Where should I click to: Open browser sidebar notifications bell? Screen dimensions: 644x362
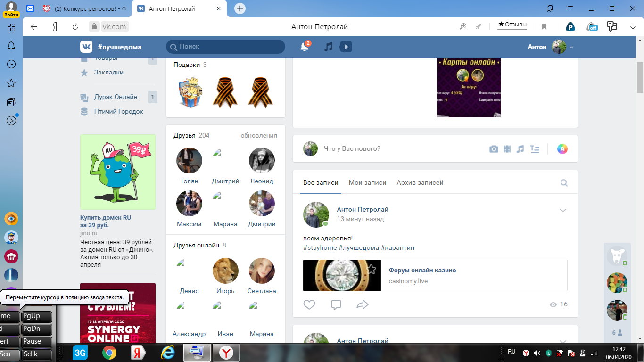(x=11, y=46)
